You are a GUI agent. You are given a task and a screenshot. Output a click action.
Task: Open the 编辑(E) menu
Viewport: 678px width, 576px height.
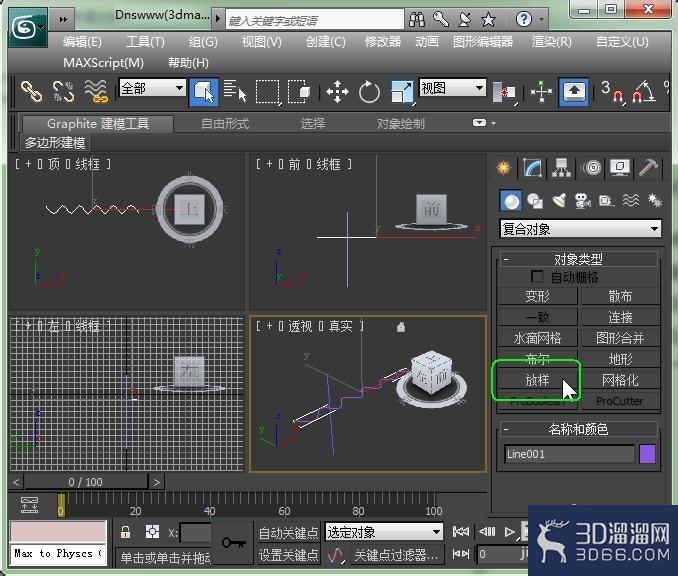coord(82,42)
